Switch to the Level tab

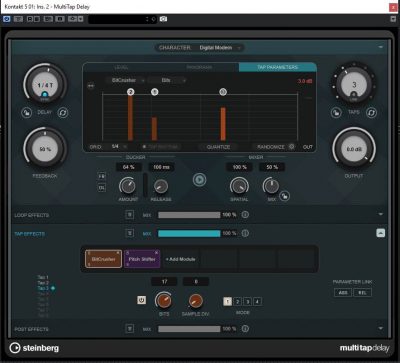coord(121,67)
